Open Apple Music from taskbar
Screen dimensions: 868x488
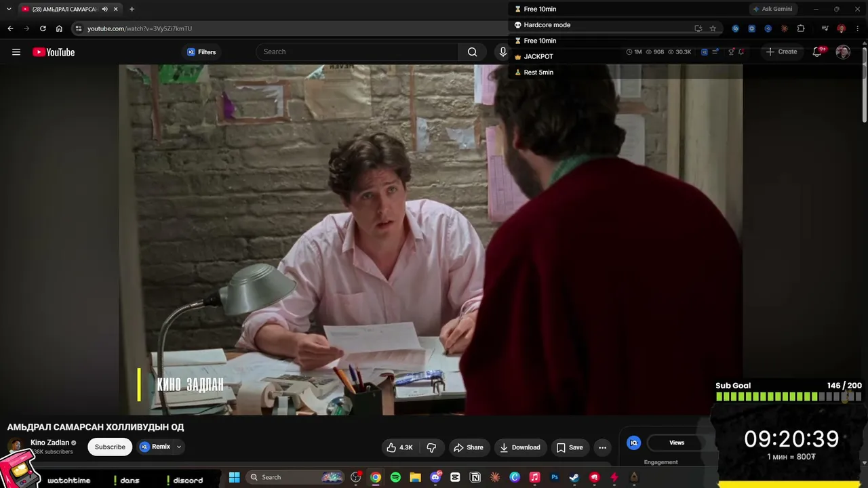point(534,477)
